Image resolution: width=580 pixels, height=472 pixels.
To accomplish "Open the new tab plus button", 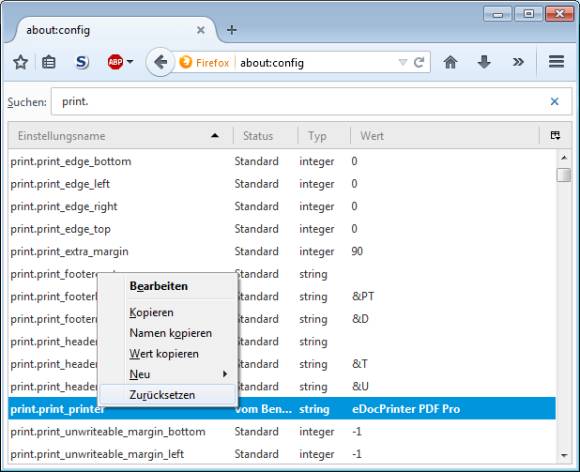I will [232, 30].
